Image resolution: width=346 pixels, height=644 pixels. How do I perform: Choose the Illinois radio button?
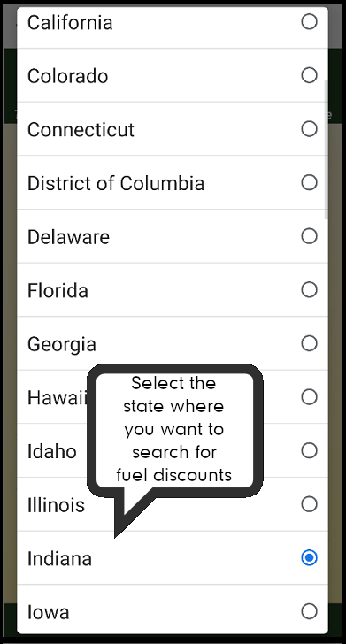pyautogui.click(x=309, y=504)
